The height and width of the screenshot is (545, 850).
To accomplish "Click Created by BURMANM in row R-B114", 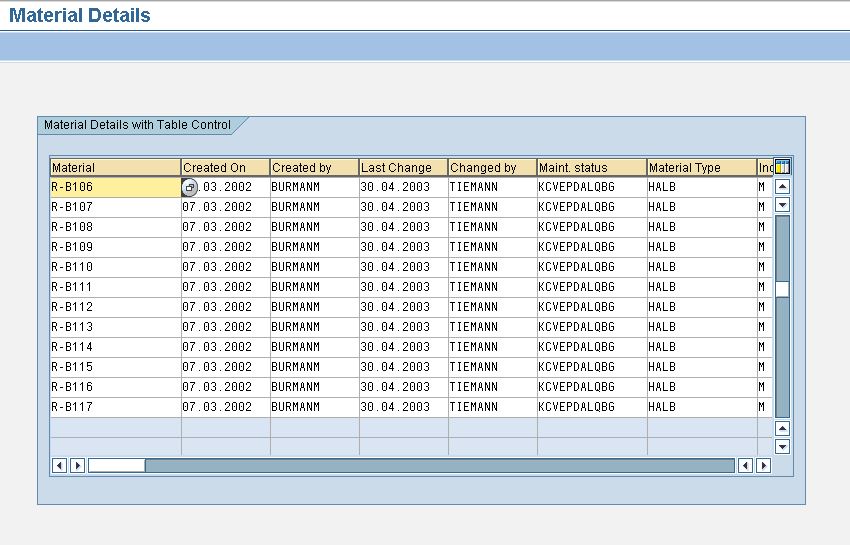I will tap(314, 347).
